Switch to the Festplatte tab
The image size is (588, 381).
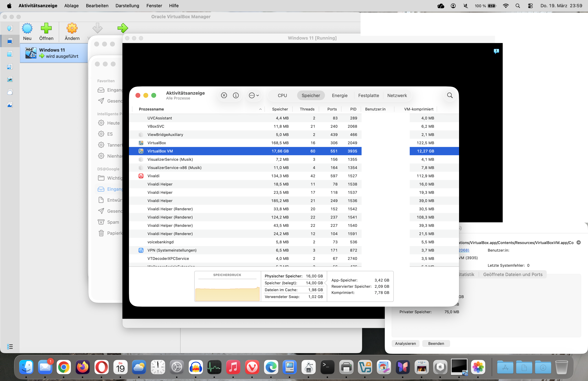368,96
